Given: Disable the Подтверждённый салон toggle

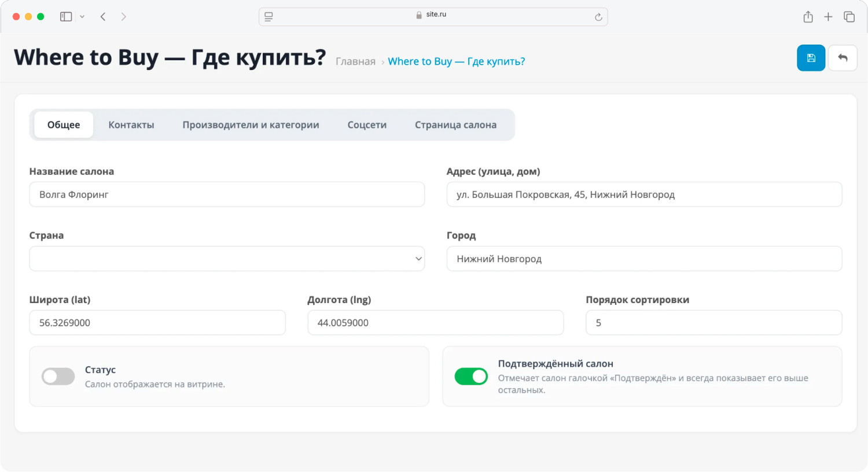Looking at the screenshot, I should (x=471, y=377).
